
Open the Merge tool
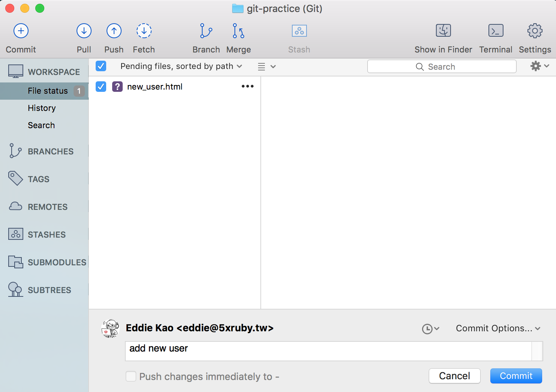tap(238, 31)
